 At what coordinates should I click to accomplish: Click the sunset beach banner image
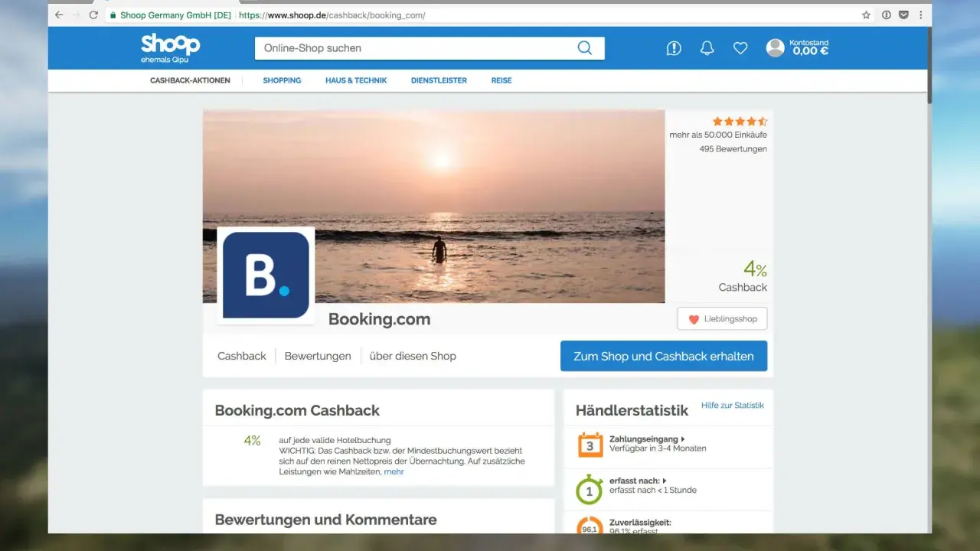[x=434, y=206]
